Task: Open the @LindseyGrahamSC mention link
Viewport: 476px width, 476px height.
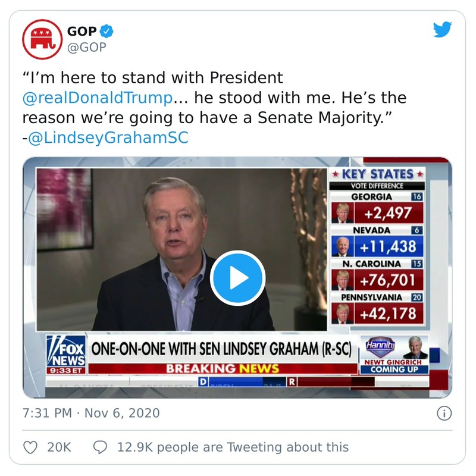Action: click(x=108, y=137)
